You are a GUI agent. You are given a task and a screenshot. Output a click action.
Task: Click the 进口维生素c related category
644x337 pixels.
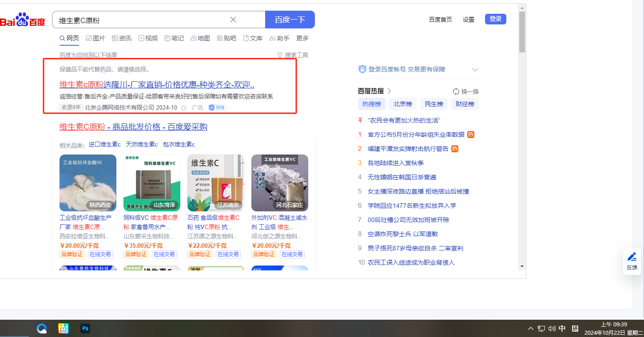point(104,144)
